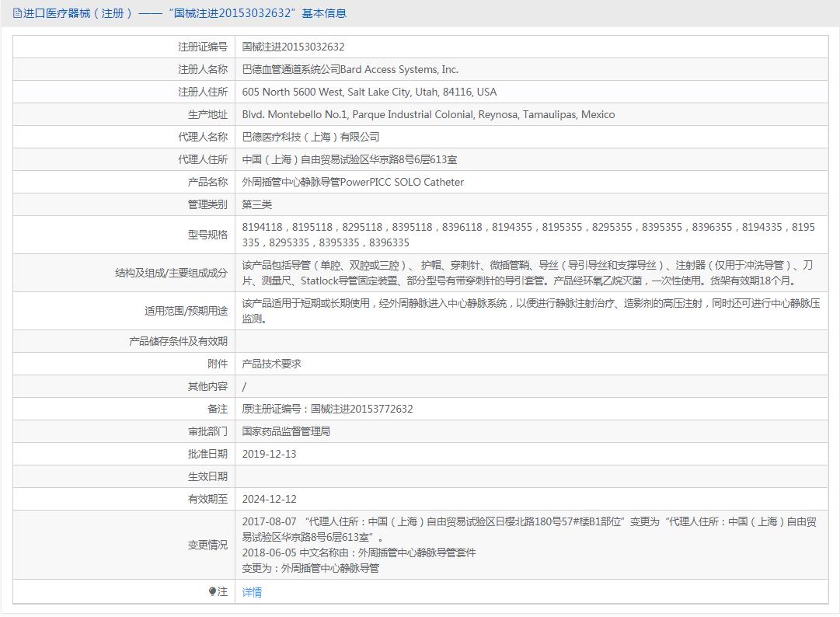The height and width of the screenshot is (617, 840).
Task: Click the 结构及组成/主要组成成分 label
Action: tap(172, 273)
